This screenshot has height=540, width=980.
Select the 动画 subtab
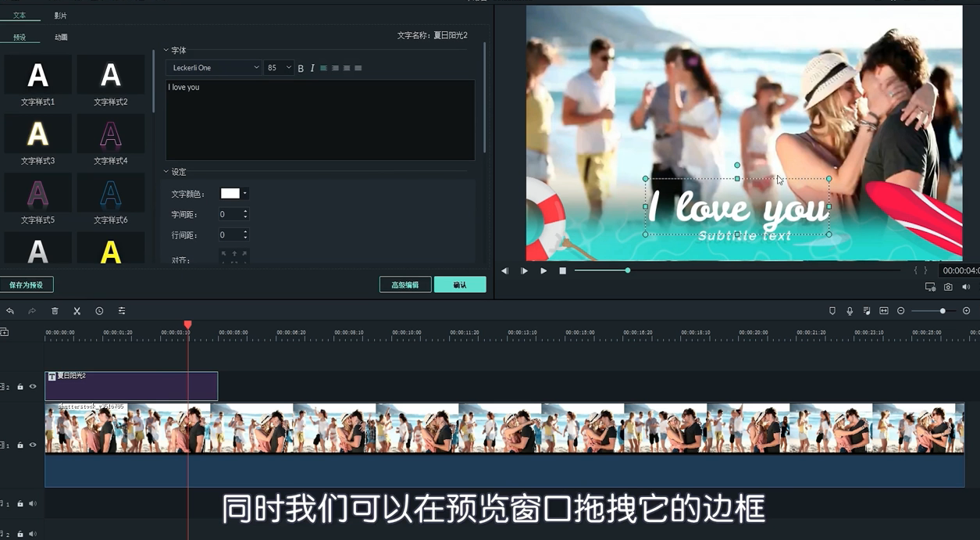pos(61,37)
